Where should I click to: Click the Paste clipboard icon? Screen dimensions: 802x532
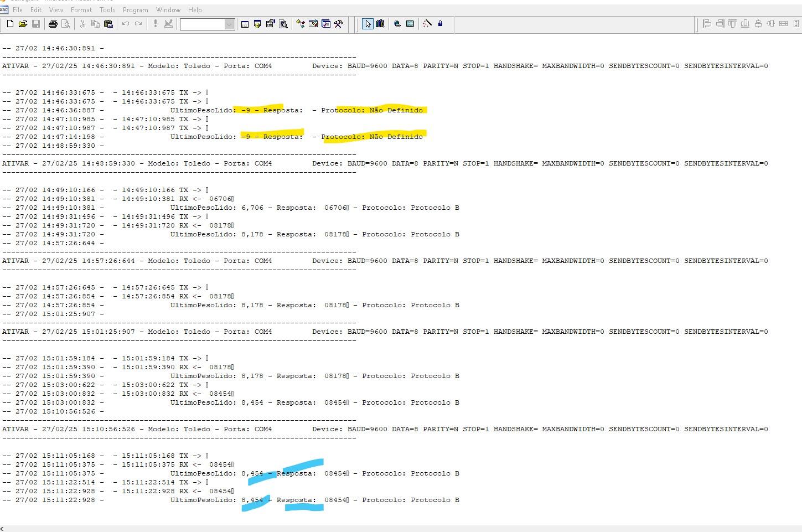point(108,24)
